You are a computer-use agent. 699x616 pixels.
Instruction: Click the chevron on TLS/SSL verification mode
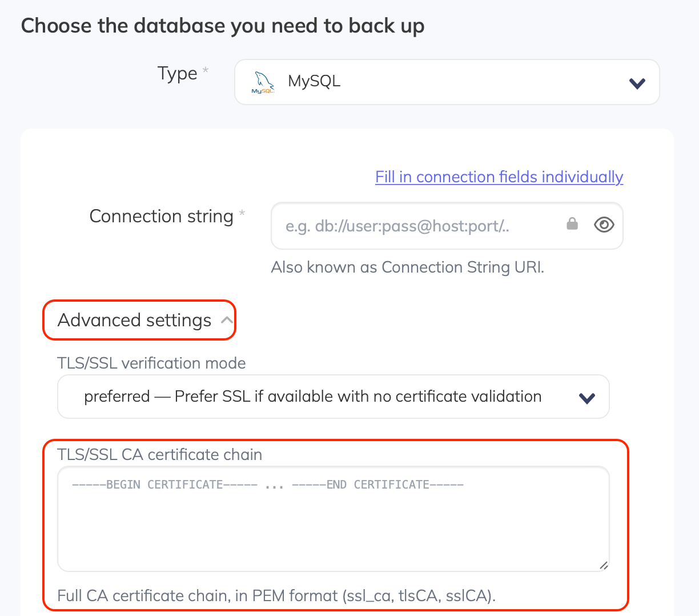point(586,397)
